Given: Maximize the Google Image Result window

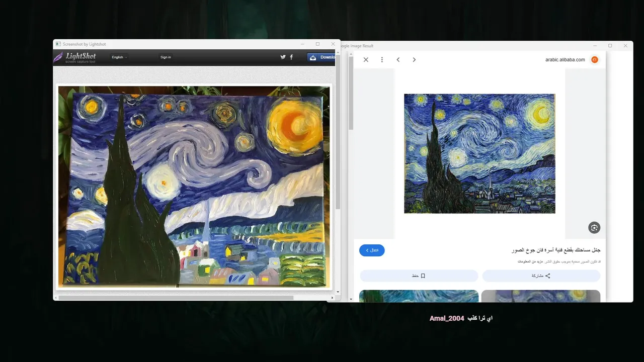Looking at the screenshot, I should pyautogui.click(x=610, y=46).
